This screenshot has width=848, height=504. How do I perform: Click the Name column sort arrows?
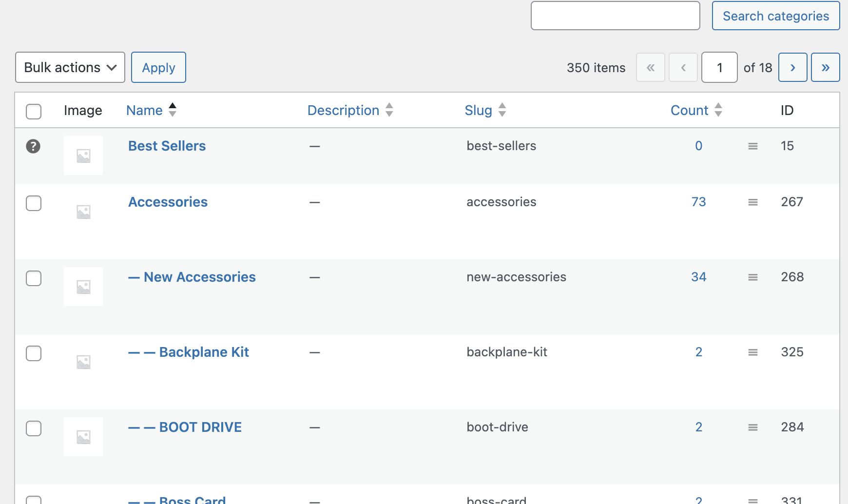coord(173,110)
